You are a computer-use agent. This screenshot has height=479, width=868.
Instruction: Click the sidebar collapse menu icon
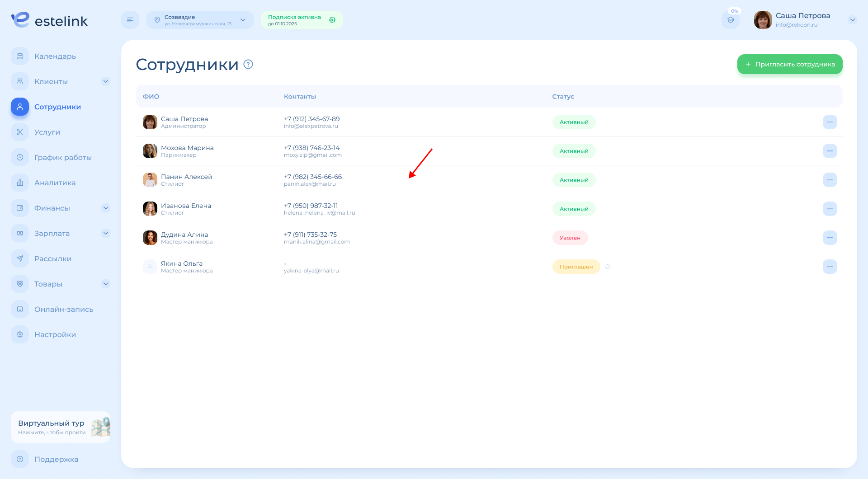tap(130, 20)
